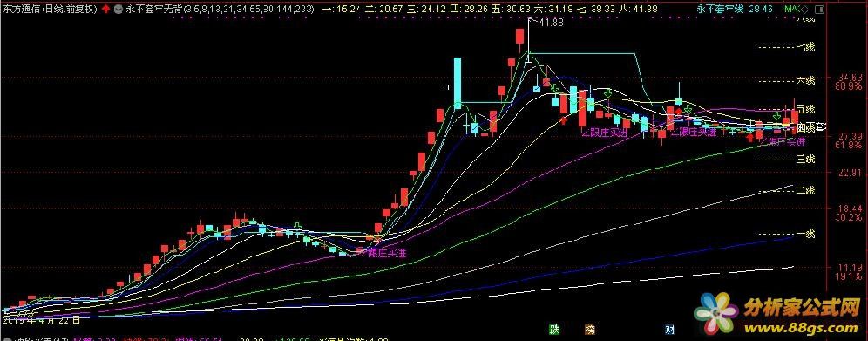Click the tall cyan candlestick with T mark

(x=458, y=83)
